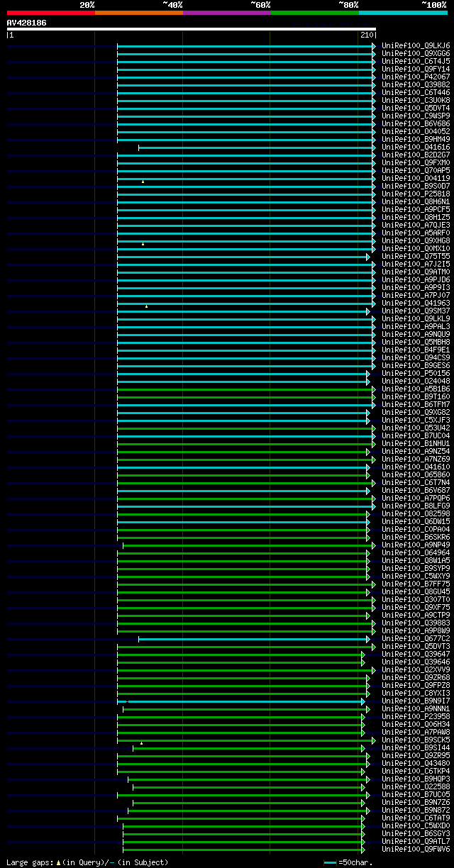Click the red 20% identity legend segment
This screenshot has height=868, width=454.
pyautogui.click(x=51, y=13)
